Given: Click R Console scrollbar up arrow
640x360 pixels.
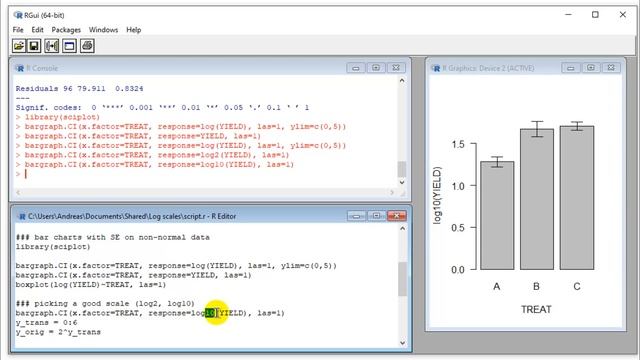Looking at the screenshot, I should pyautogui.click(x=402, y=81).
